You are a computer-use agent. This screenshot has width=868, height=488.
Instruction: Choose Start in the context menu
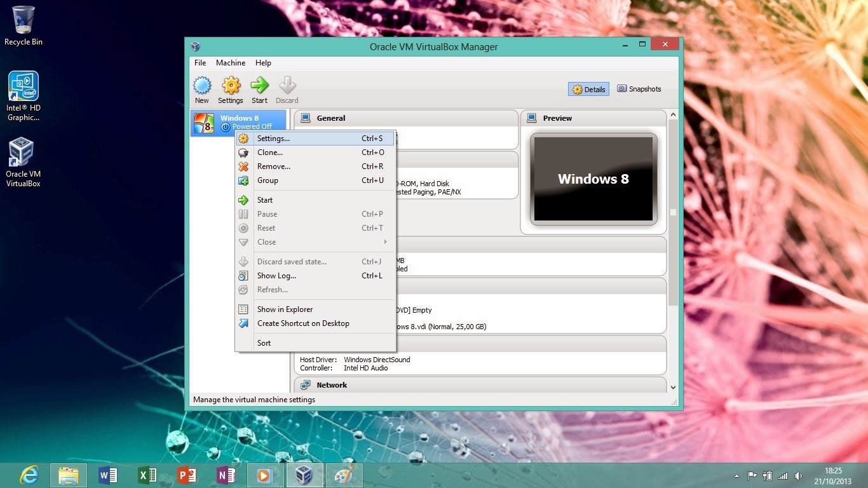[315, 200]
